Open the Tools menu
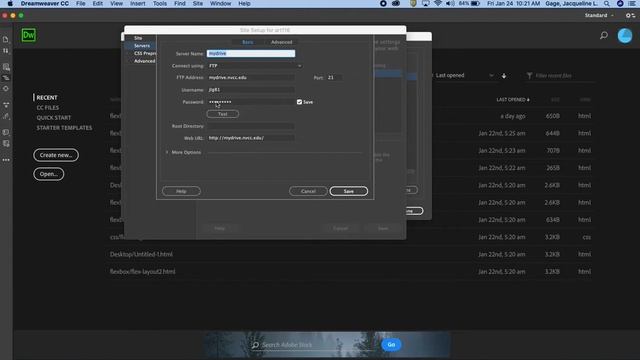The image size is (640, 360). tap(160, 4)
